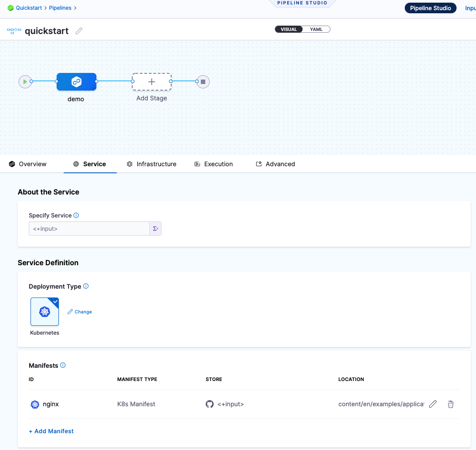Viewport: 476px width, 450px height.
Task: Click the Pipeline Studio button
Action: tap(430, 8)
